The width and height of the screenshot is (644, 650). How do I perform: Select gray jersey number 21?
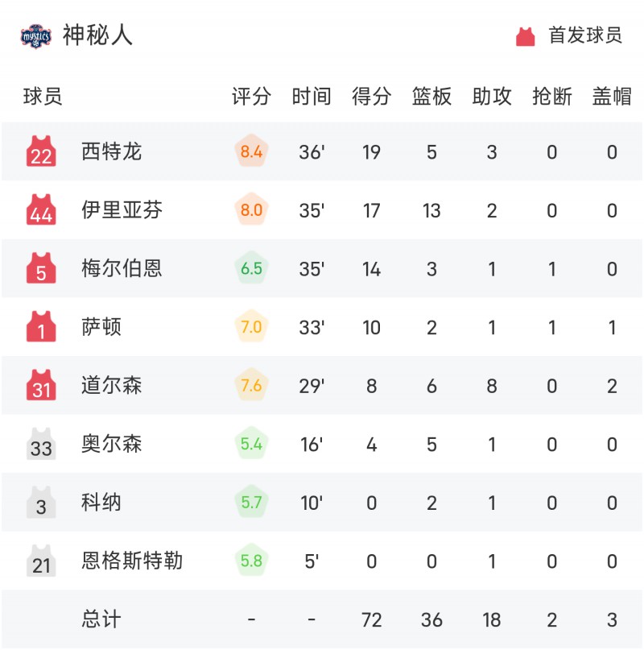click(x=41, y=561)
